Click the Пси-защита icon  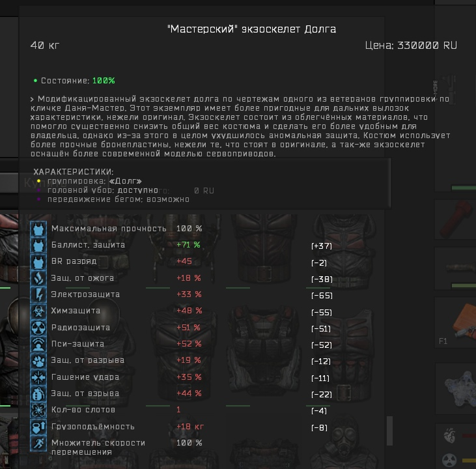coord(38,344)
